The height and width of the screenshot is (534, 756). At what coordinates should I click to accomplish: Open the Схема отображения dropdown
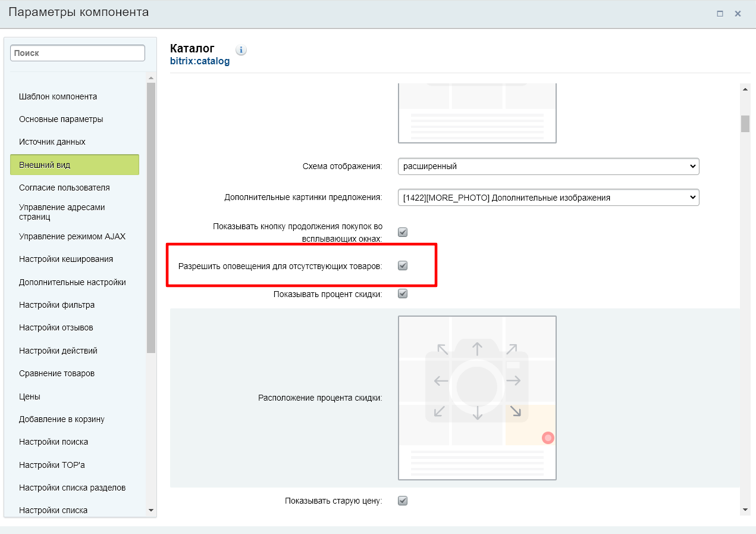pyautogui.click(x=548, y=167)
